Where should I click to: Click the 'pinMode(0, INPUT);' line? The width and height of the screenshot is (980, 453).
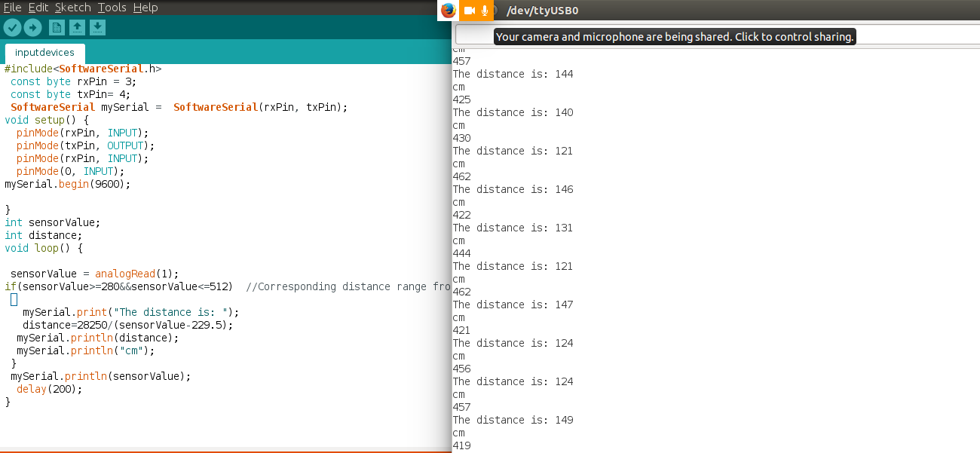[x=70, y=171]
